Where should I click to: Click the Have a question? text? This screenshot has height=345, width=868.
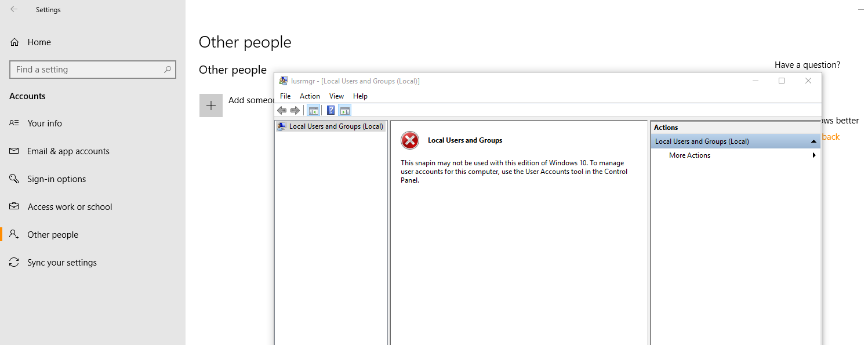(x=807, y=65)
